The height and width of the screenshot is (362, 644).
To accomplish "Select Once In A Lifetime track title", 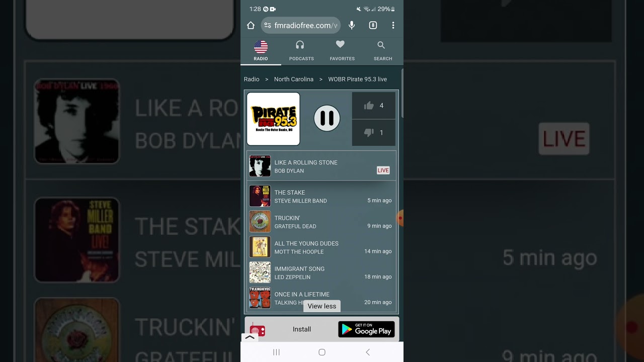I will [302, 295].
